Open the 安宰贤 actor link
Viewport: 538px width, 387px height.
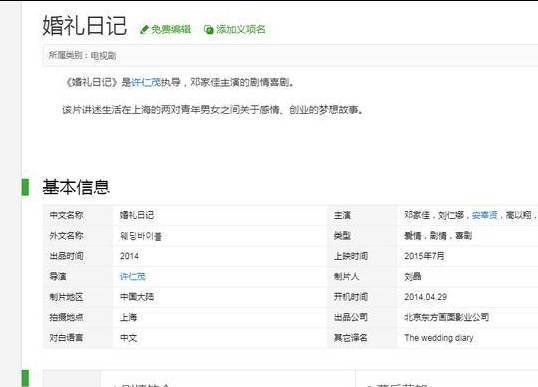pyautogui.click(x=484, y=215)
